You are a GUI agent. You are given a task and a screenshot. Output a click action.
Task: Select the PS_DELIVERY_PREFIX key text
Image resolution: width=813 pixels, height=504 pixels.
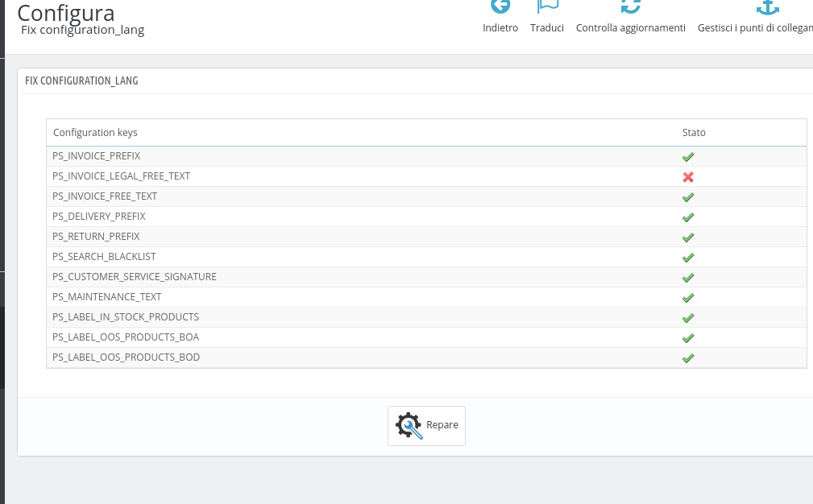99,217
